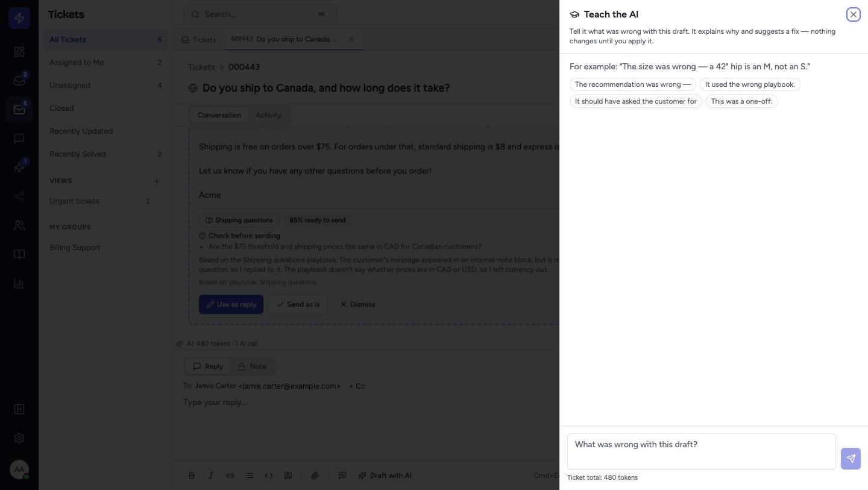
Task: Close the Teach the AI panel
Action: [853, 14]
